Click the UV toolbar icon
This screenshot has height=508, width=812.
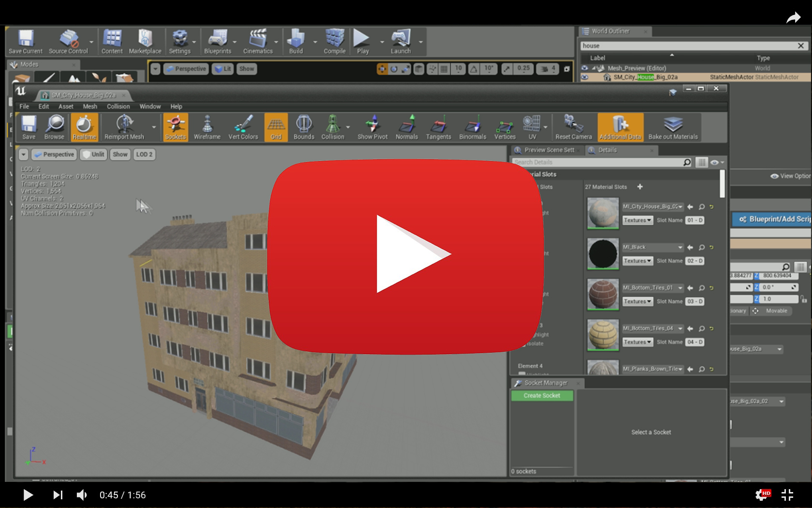[532, 127]
